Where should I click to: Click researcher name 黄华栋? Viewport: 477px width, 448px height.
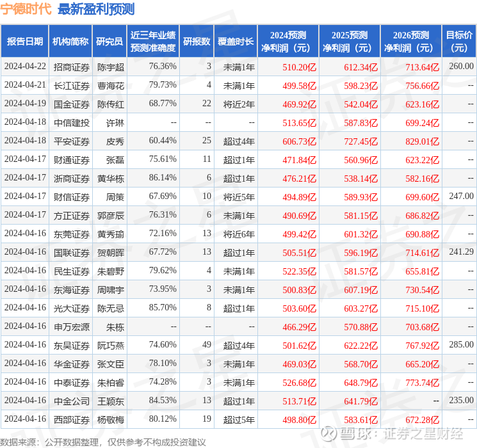(111, 178)
